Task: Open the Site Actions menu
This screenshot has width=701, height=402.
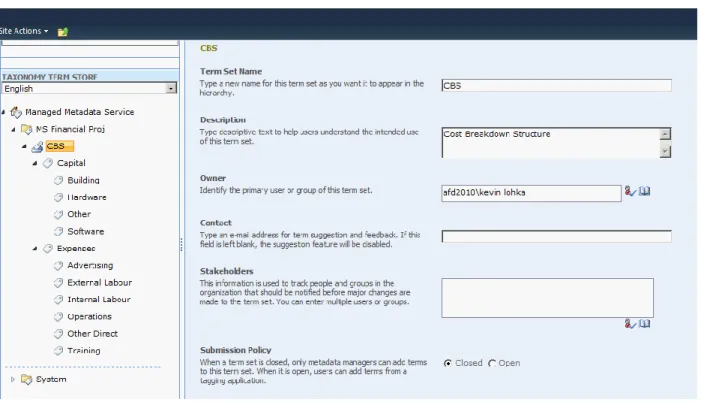Action: coord(24,31)
